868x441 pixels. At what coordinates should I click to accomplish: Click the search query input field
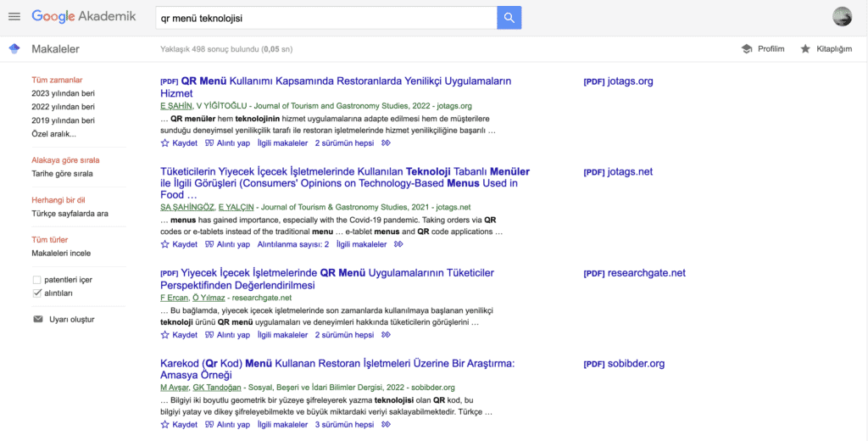(x=326, y=18)
